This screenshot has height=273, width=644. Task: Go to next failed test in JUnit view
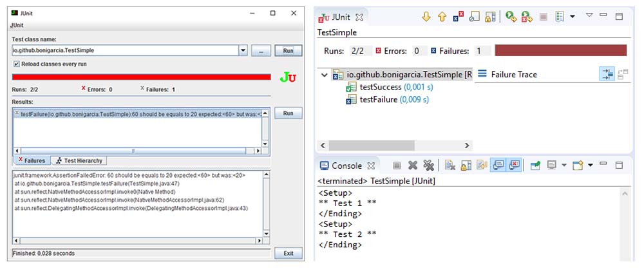426,17
